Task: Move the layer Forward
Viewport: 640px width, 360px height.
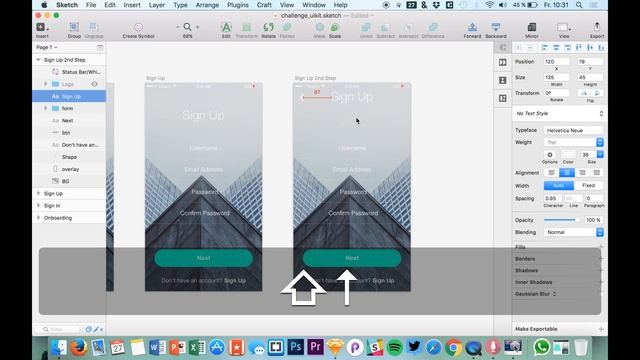Action: pyautogui.click(x=472, y=27)
